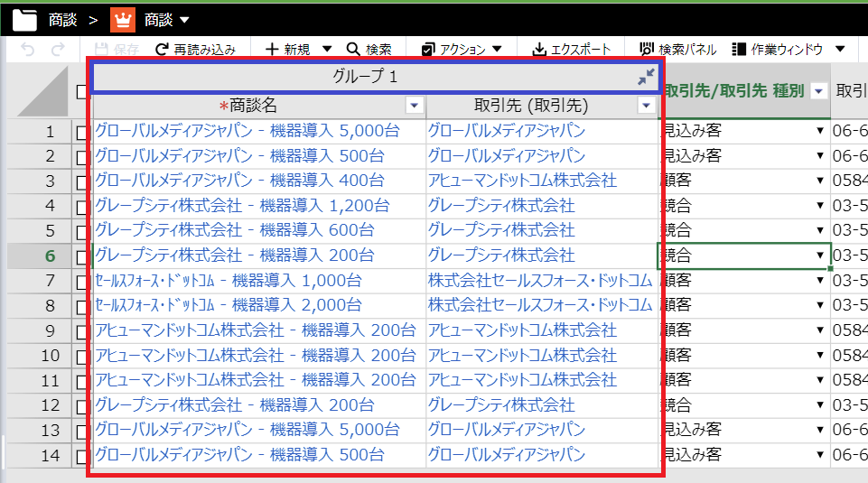This screenshot has width=868, height=483.
Task: Select 見込み客 cell in row 2
Action: [x=743, y=156]
